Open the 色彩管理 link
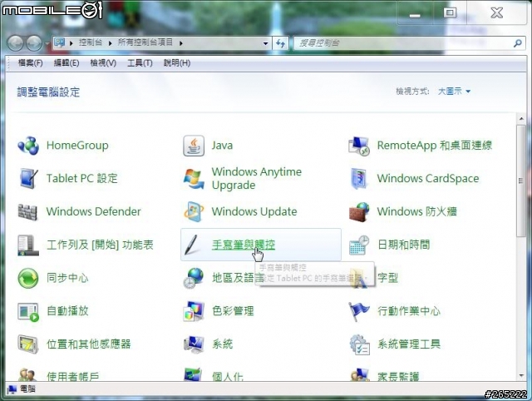The width and height of the screenshot is (532, 401). pos(233,311)
